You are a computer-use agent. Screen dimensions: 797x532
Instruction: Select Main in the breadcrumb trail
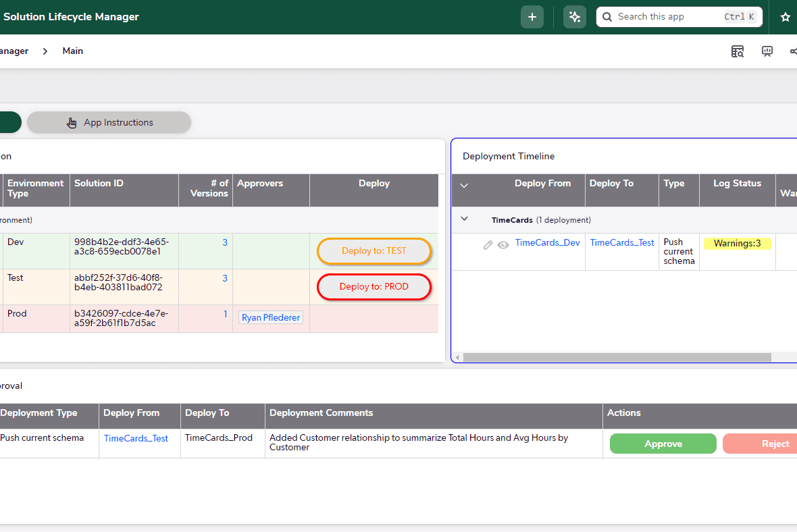click(x=72, y=51)
